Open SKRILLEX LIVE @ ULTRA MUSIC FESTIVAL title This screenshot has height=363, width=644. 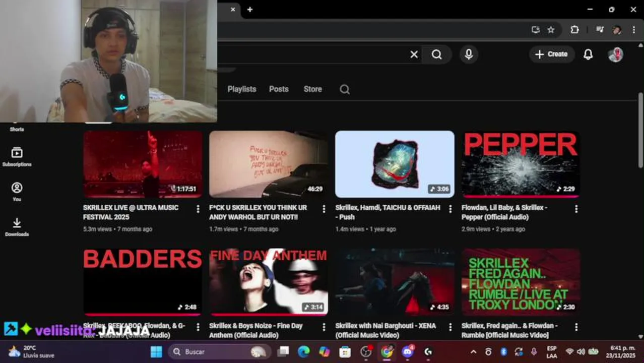[x=131, y=212]
